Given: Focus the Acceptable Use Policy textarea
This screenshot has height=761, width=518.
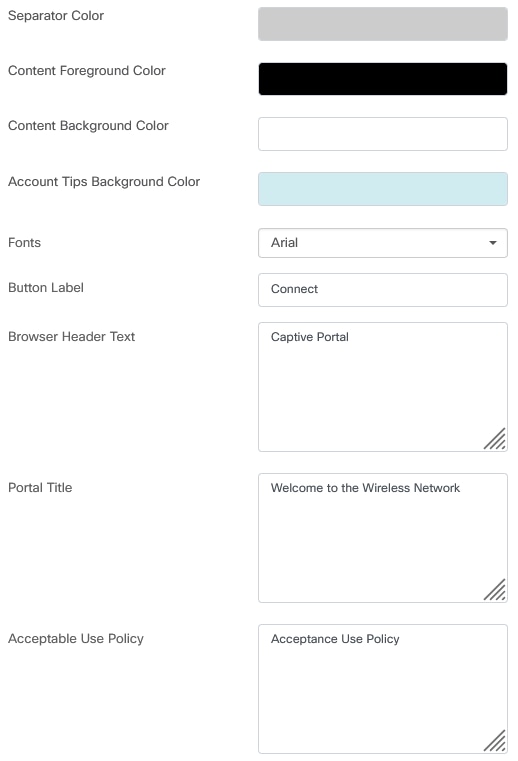Looking at the screenshot, I should point(383,689).
